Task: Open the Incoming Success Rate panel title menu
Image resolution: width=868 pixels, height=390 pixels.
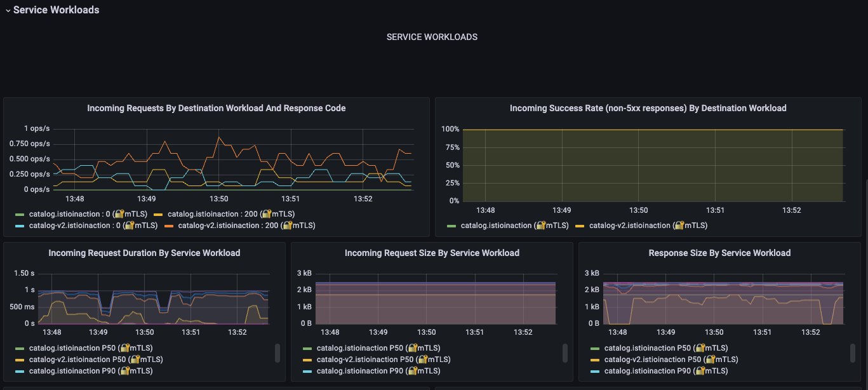Action: click(648, 109)
